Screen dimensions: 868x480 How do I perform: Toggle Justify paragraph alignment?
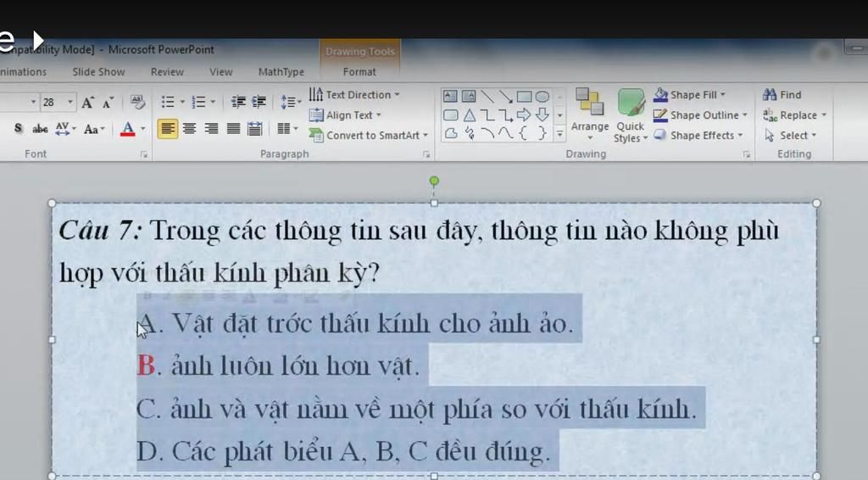233,129
